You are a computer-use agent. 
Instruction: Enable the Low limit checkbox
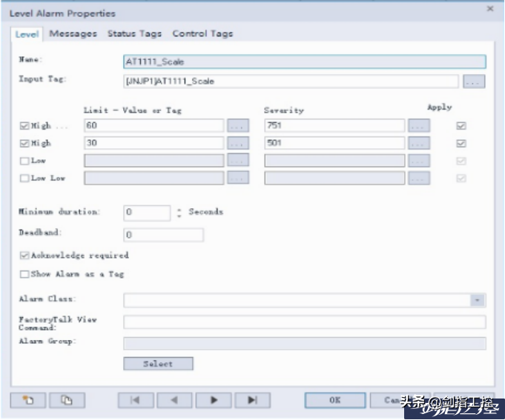tap(24, 161)
